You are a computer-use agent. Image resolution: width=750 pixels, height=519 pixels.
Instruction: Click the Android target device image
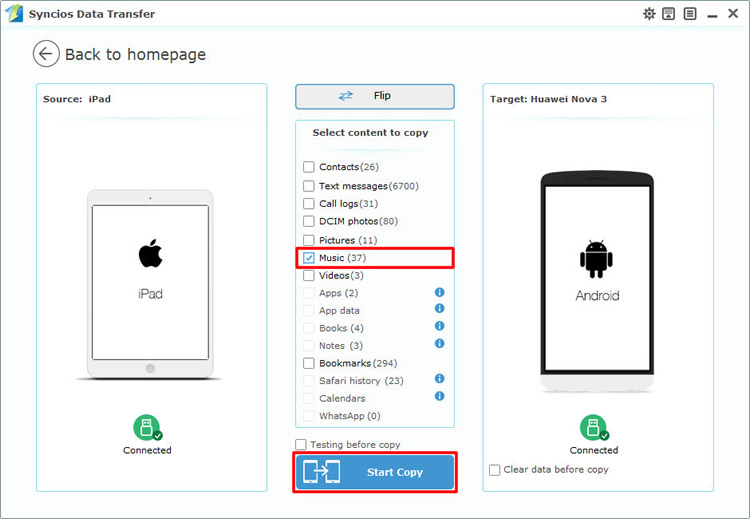click(597, 281)
